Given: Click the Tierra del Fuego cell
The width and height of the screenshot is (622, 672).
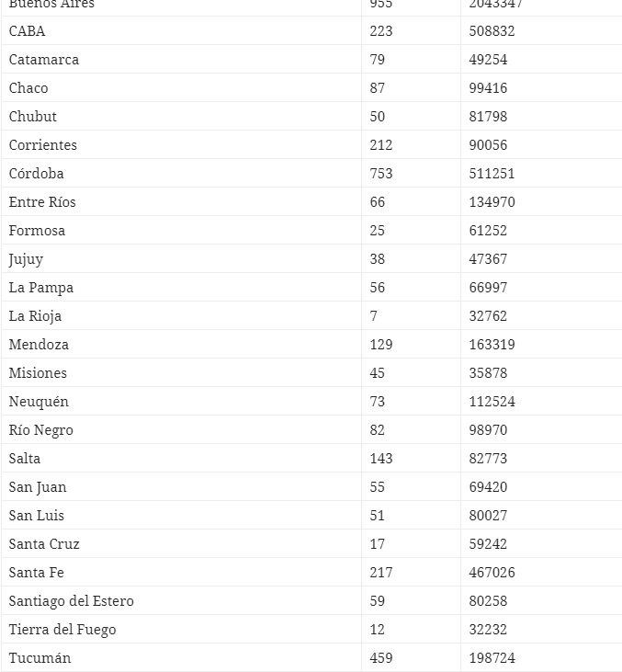Looking at the screenshot, I should [62, 630].
